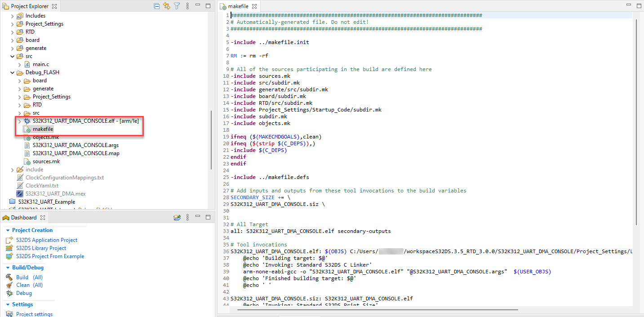Open the Dashboard view menu (three dots)

click(x=187, y=217)
